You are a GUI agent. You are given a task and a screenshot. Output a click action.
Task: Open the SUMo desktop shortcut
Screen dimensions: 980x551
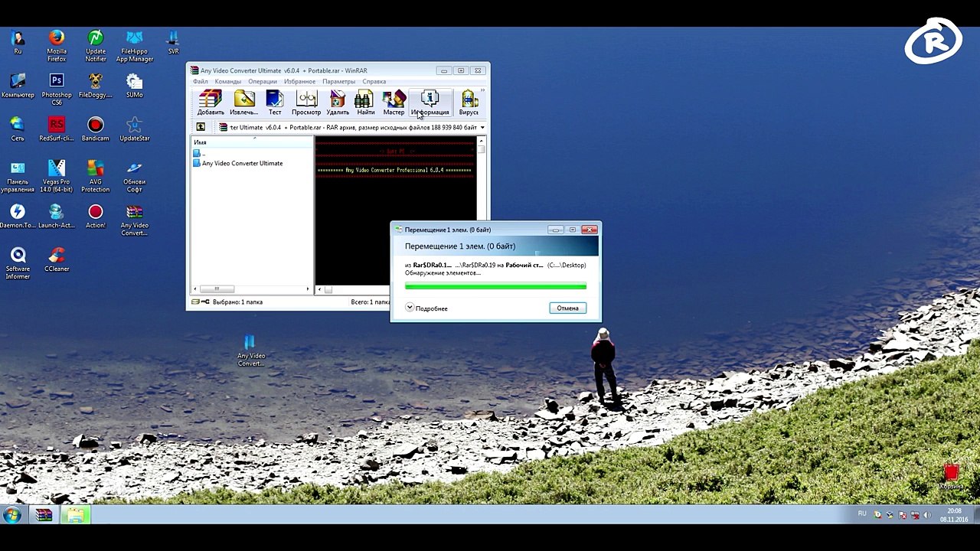(x=135, y=86)
